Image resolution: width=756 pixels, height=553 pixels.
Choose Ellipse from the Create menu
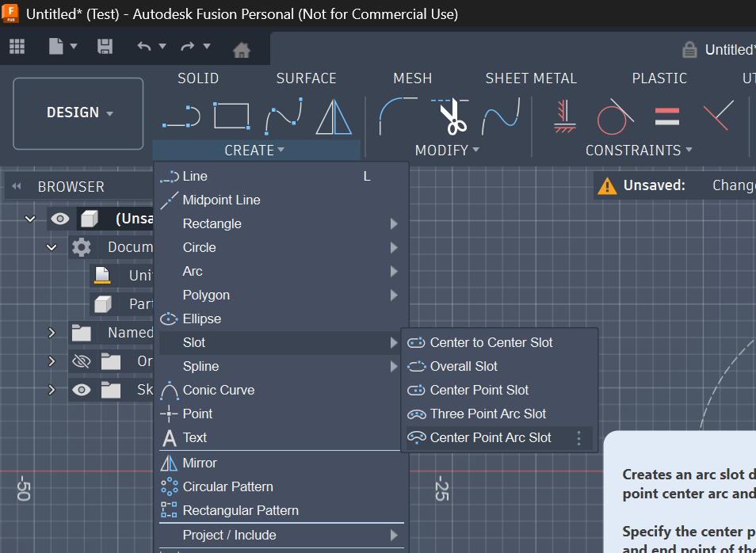pos(281,318)
